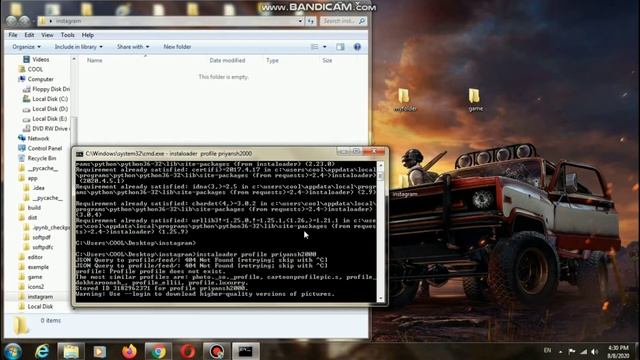Open the media player taskbar icon
Image resolution: width=640 pixels, height=360 pixels.
coord(100,351)
